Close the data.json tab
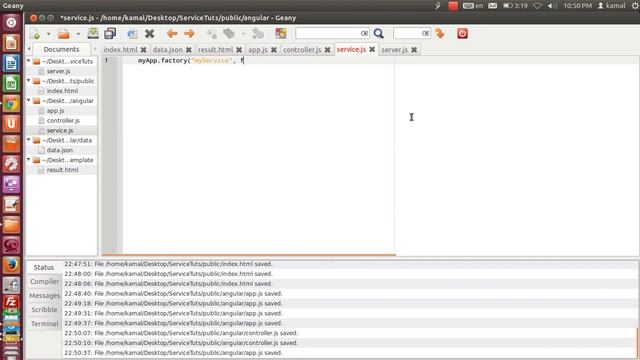640x360 pixels. (189, 50)
